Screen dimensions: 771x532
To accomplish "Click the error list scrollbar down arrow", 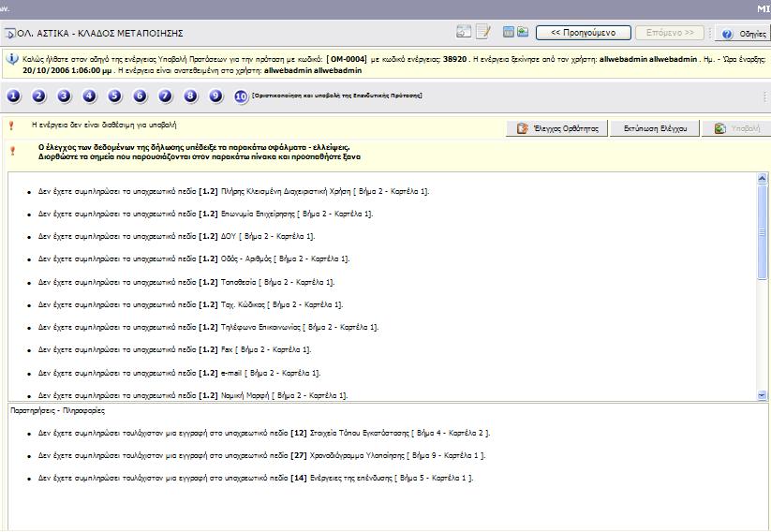I will coord(763,395).
